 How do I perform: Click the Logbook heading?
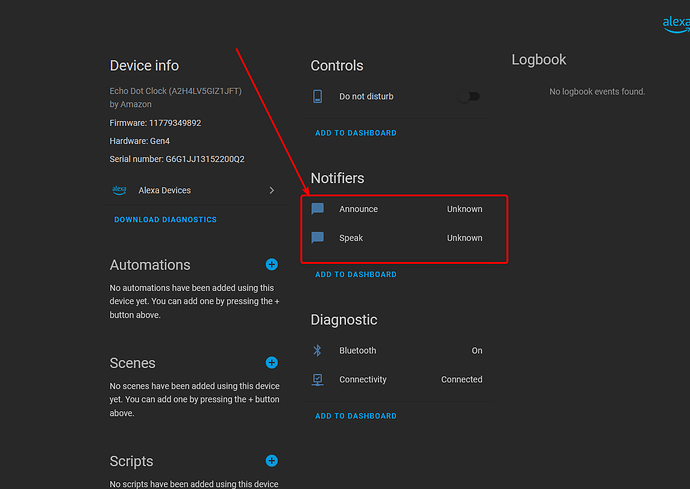[539, 60]
